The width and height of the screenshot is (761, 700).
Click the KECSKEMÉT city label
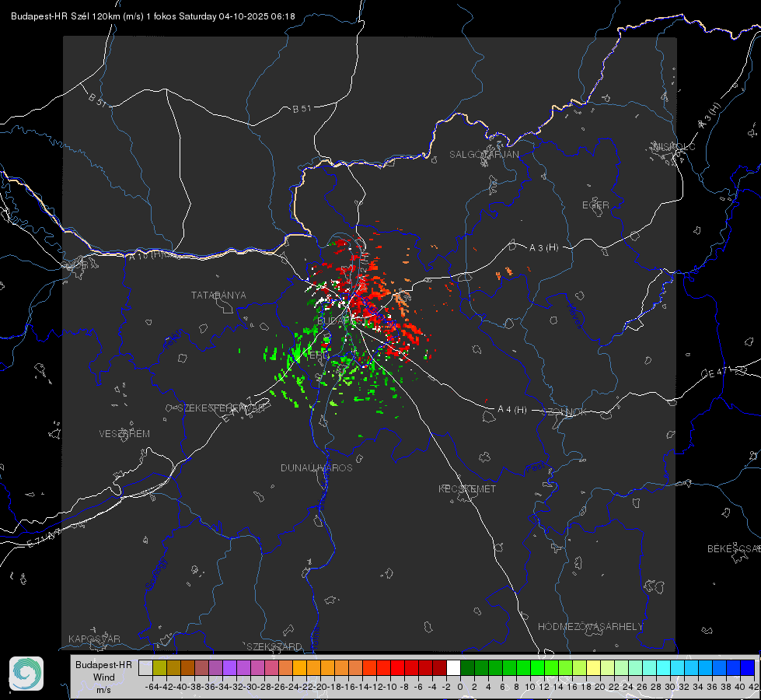pyautogui.click(x=467, y=488)
